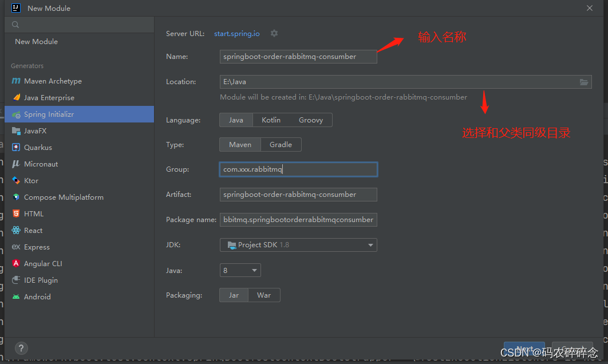Select Java Enterprise in generators list
The height and width of the screenshot is (364, 608).
(x=79, y=98)
